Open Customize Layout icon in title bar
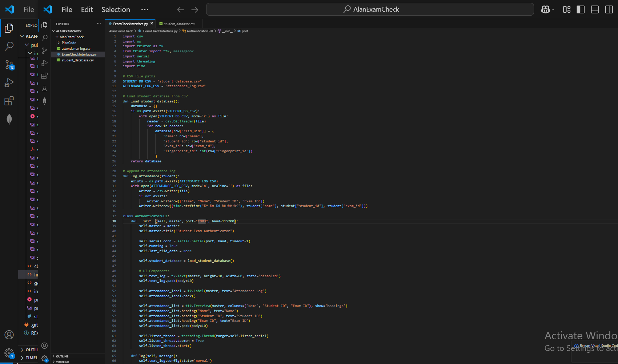Screen dimensions: 618x364 (567, 9)
